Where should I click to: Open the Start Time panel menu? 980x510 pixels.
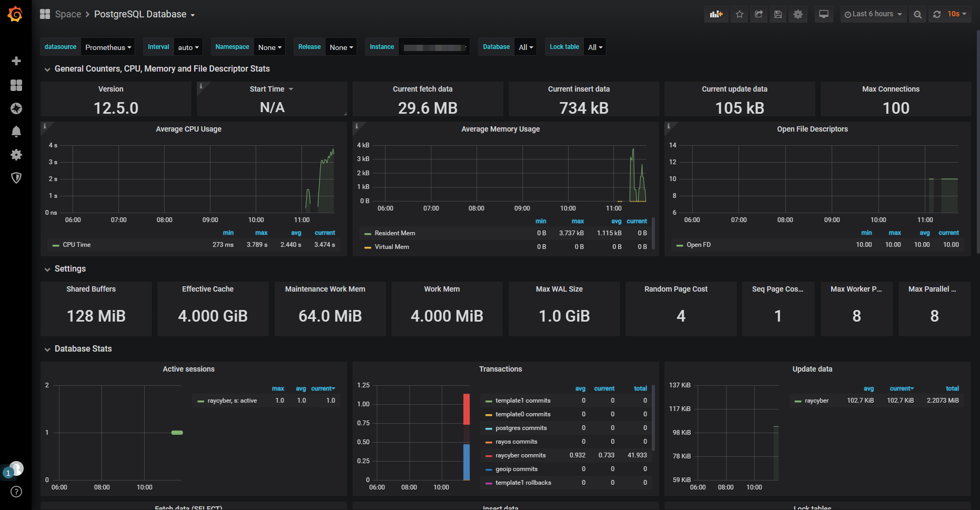coord(271,89)
